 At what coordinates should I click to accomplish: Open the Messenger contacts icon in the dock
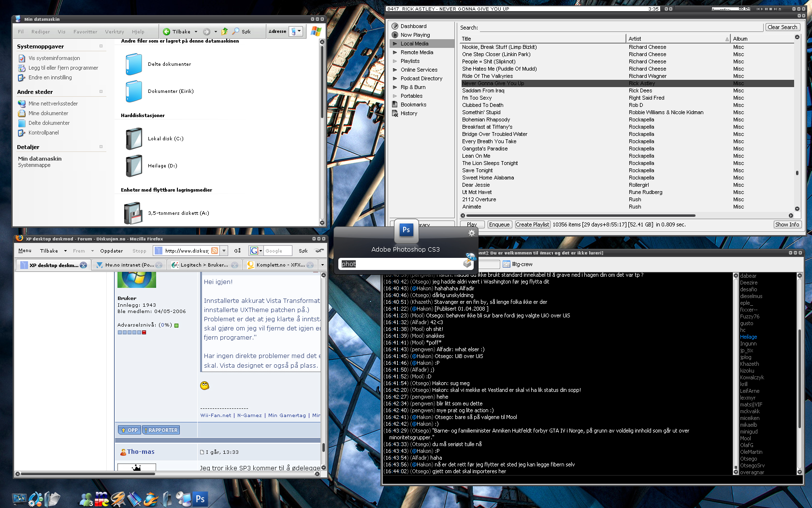coord(86,499)
